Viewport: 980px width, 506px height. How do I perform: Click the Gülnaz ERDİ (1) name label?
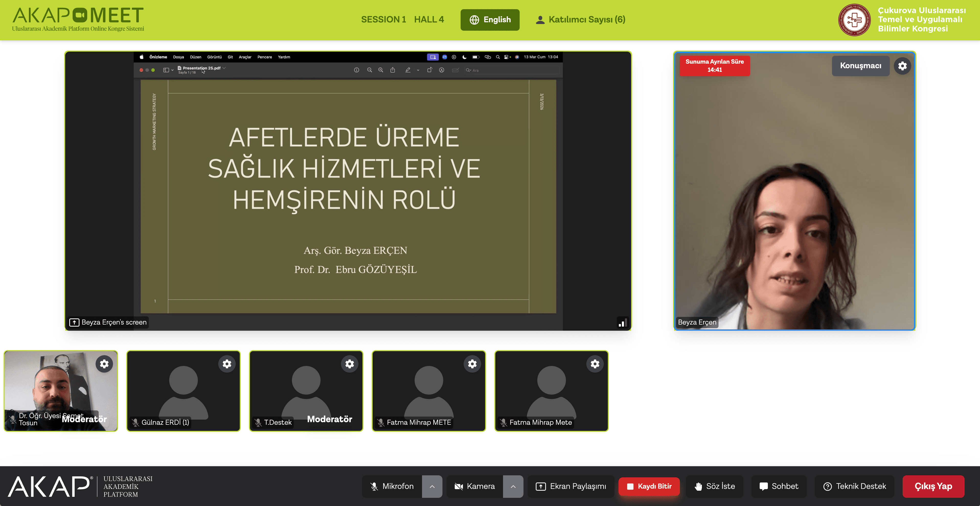tap(165, 422)
